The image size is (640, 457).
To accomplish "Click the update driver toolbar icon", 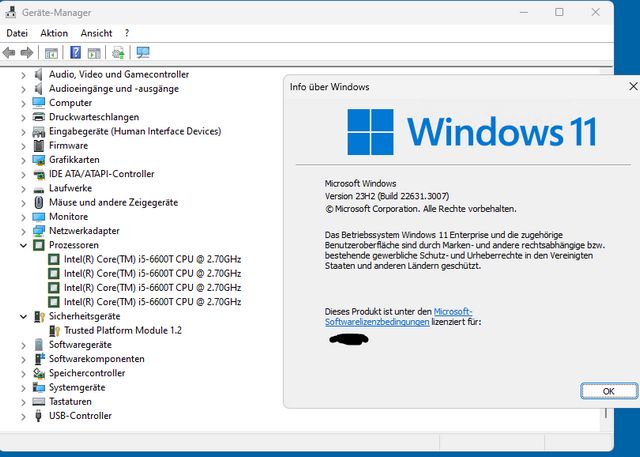I will click(118, 53).
